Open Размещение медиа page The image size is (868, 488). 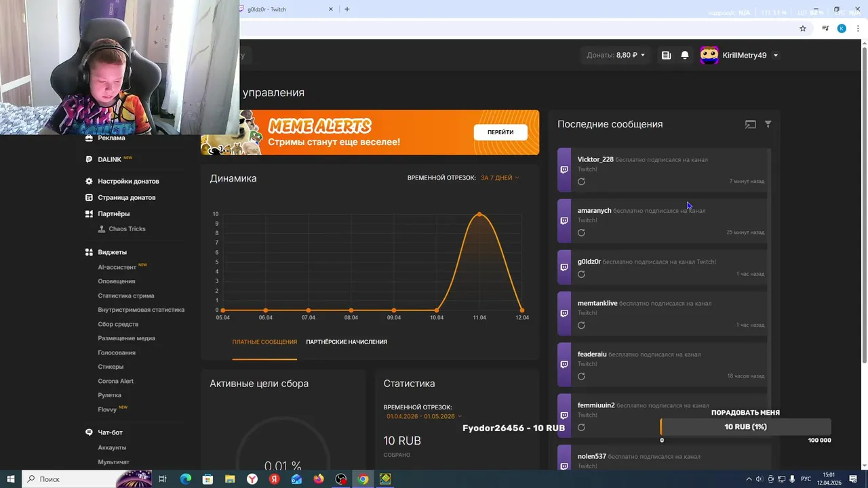(126, 338)
